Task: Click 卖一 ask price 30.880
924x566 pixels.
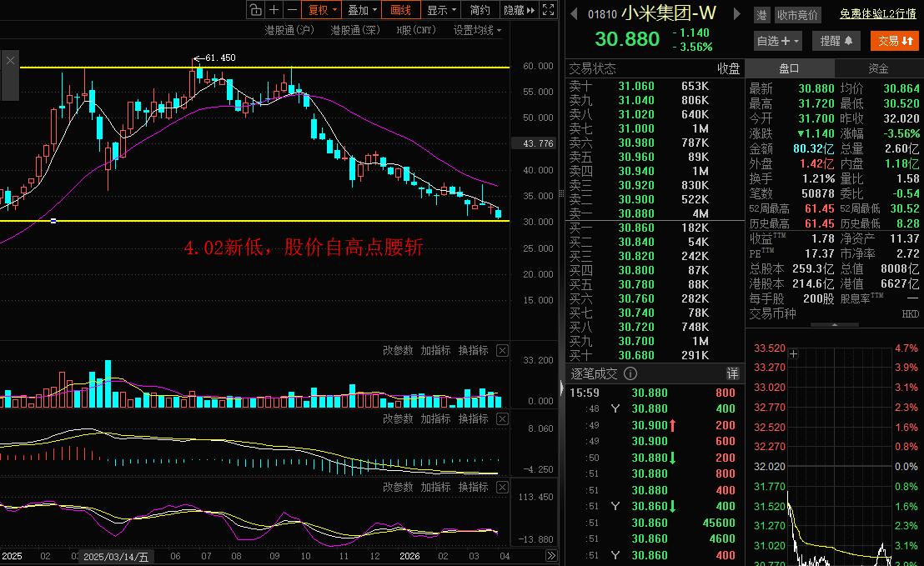Action: tap(635, 213)
